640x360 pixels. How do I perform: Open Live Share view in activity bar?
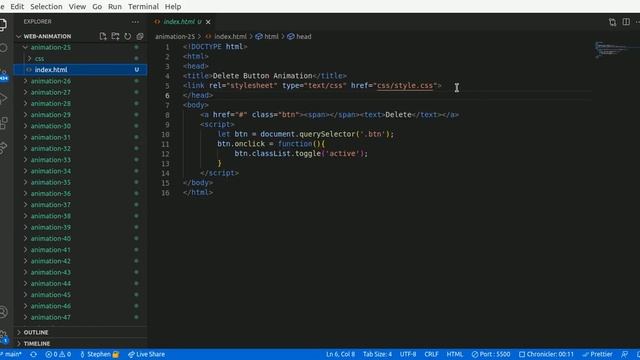pos(4,147)
